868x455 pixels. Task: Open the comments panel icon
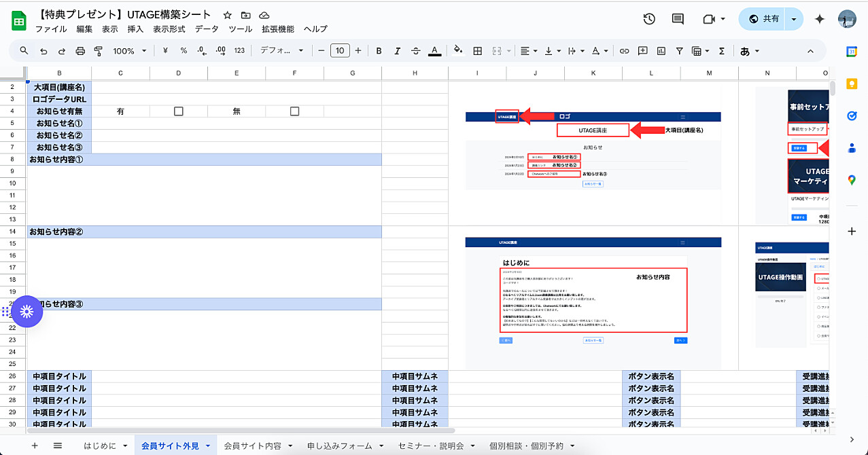tap(678, 19)
